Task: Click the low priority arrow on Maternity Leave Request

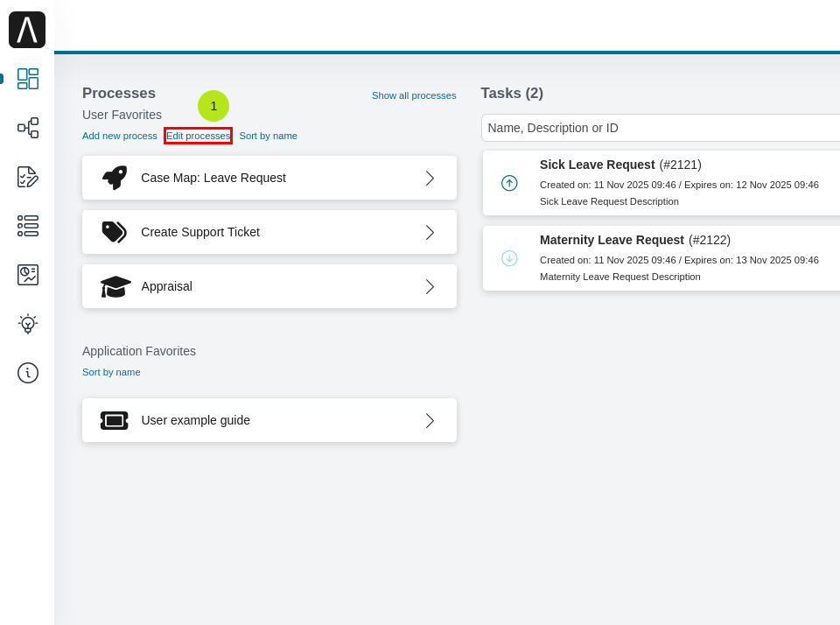Action: coord(508,258)
